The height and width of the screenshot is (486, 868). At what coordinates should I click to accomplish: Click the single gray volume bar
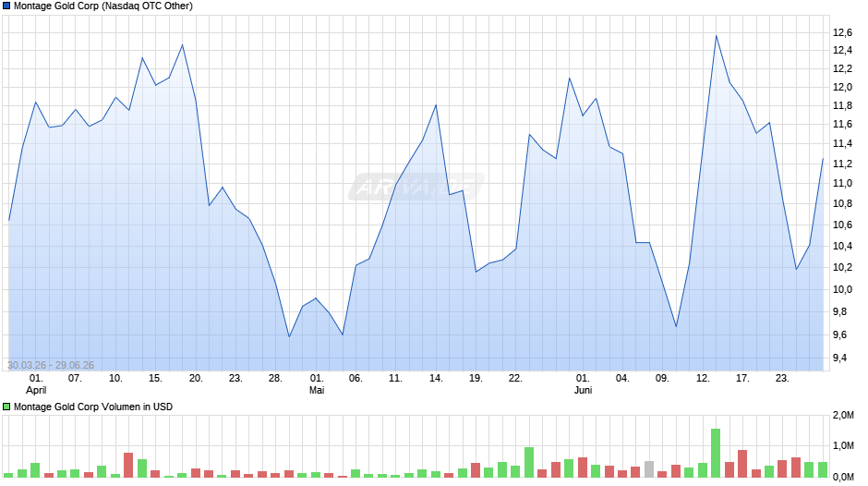[x=649, y=468]
